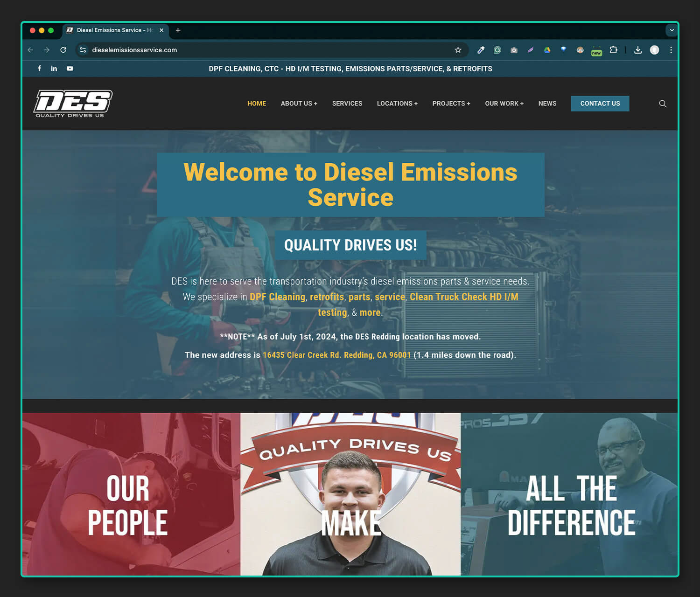Open the 16435 Clear Creek Rd address link

tap(336, 355)
